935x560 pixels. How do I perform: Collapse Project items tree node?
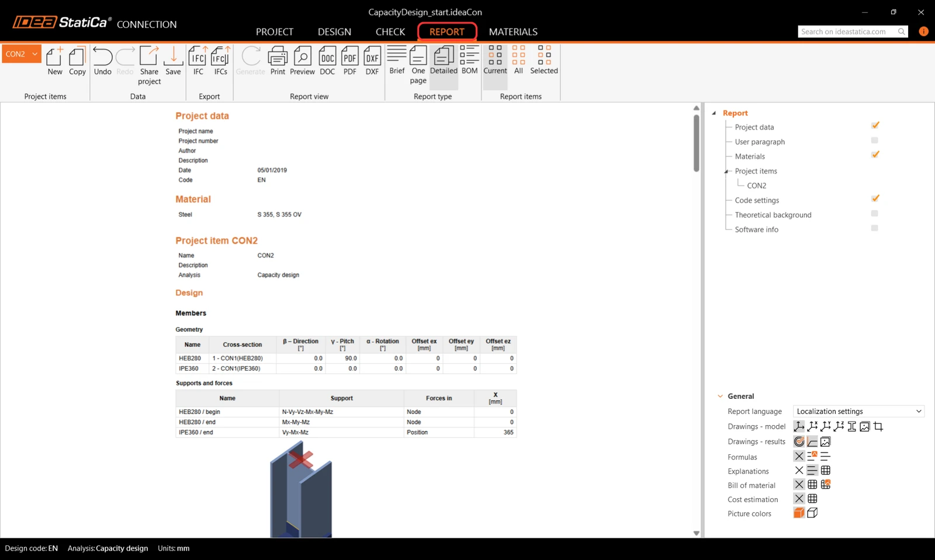coord(726,171)
